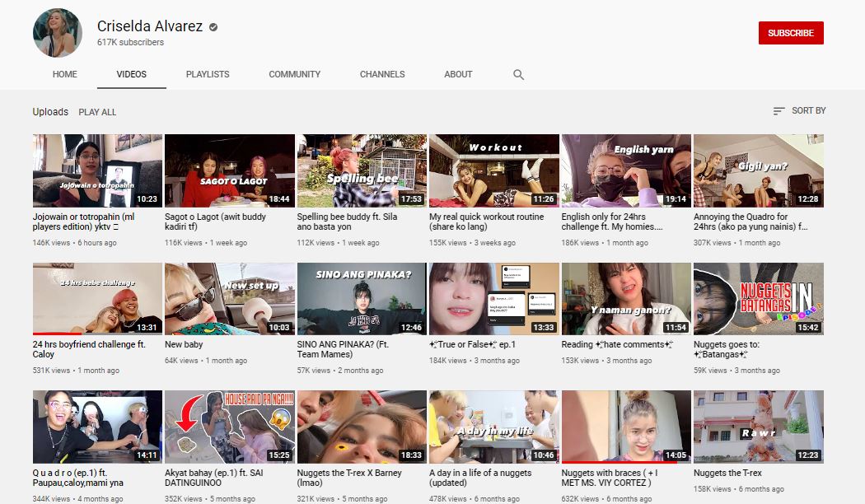
Task: Open the True or False ep.1 thumbnail
Action: coord(494,299)
